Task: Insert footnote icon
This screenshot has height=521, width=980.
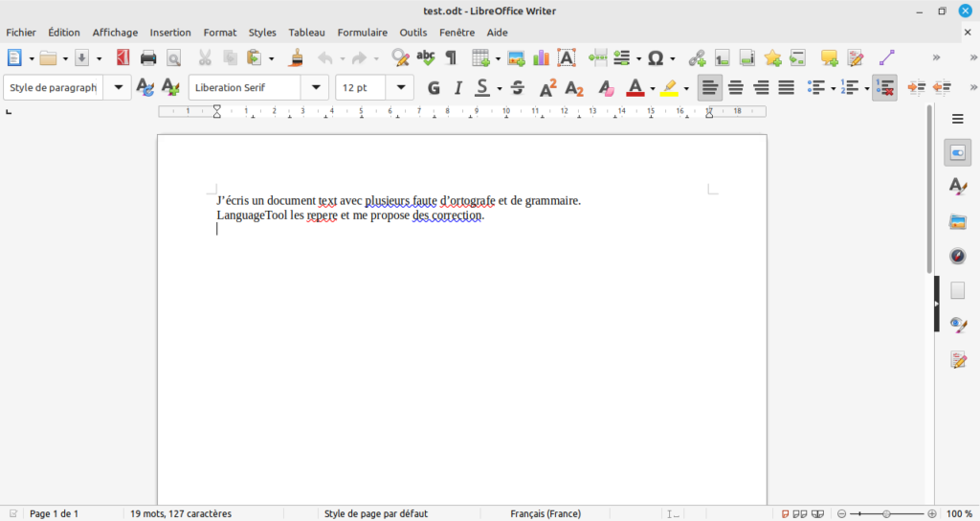Action: point(722,58)
